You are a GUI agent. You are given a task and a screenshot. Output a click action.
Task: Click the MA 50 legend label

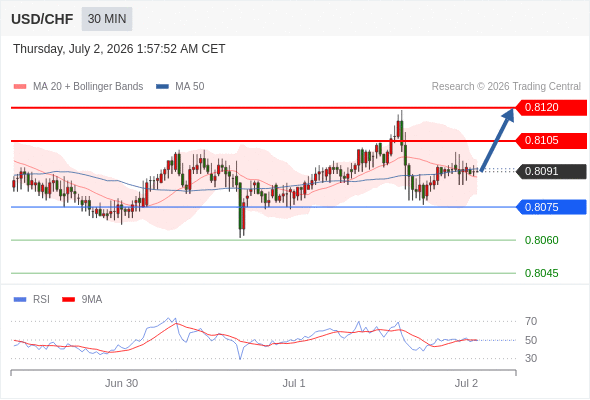(x=190, y=87)
